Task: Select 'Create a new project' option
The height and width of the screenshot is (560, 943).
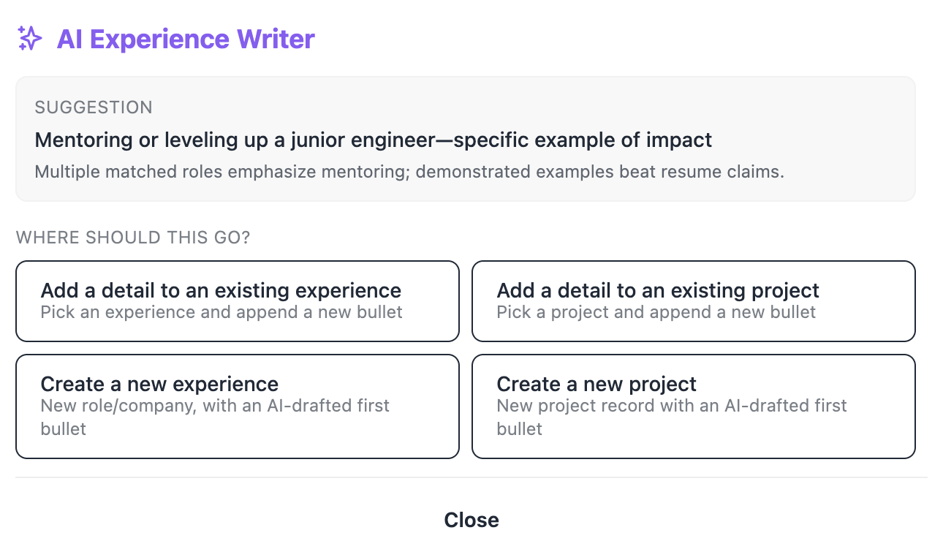Action: [694, 406]
